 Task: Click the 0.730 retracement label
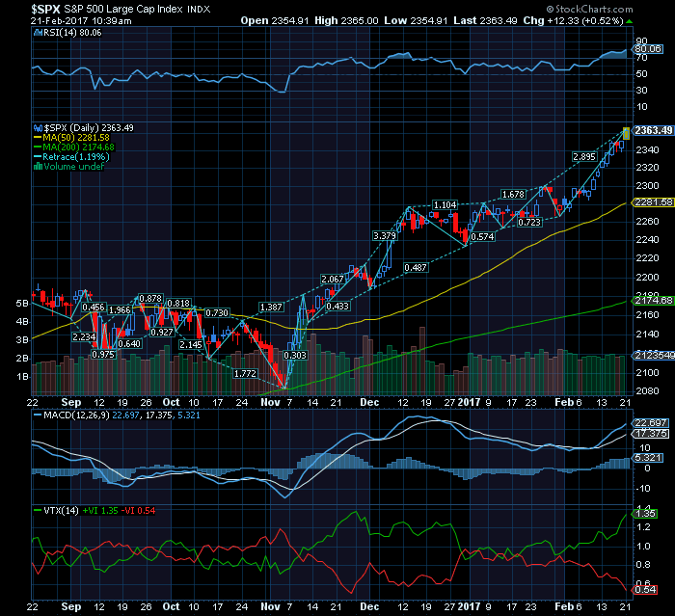click(217, 313)
